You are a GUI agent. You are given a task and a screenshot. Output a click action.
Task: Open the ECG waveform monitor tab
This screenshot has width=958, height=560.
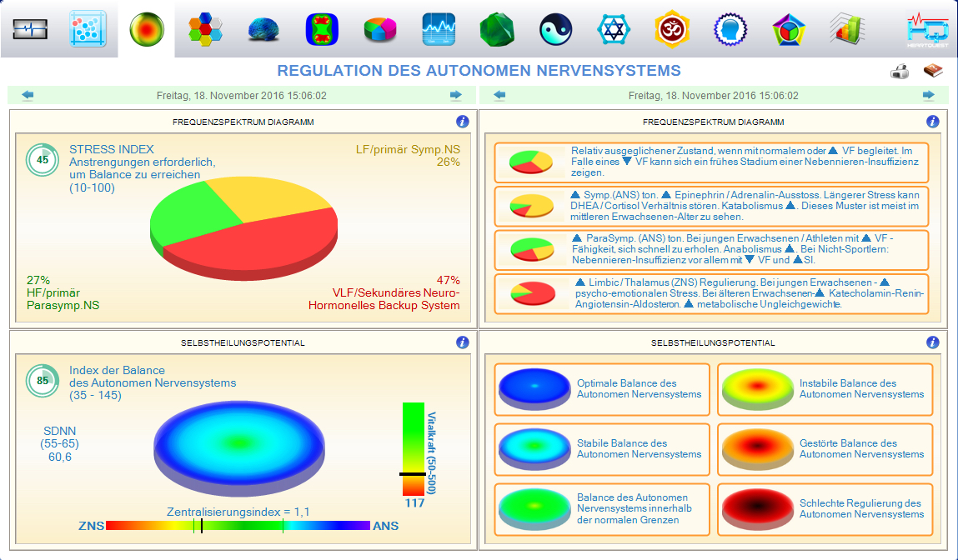coord(30,30)
